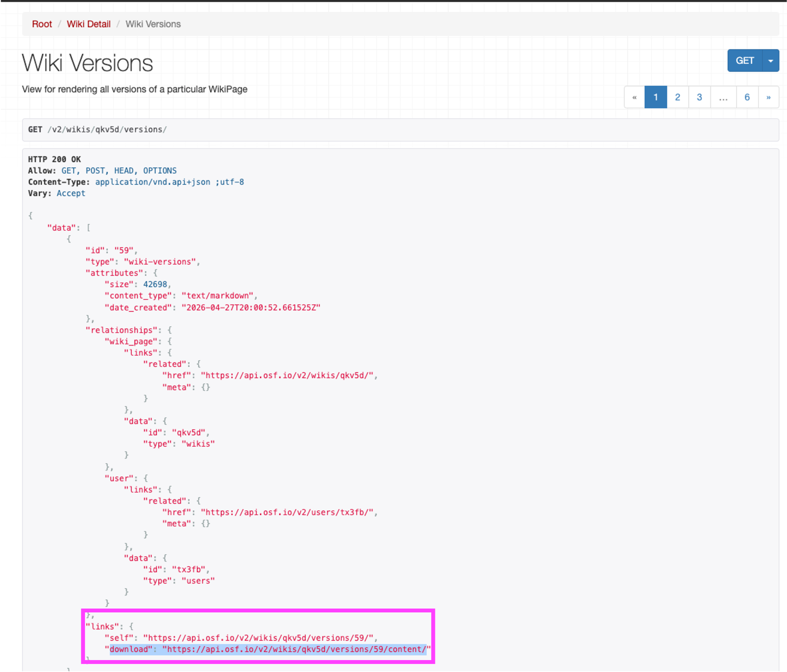Advance to next page with »
Viewport: 787px width, 672px height.
tap(769, 97)
